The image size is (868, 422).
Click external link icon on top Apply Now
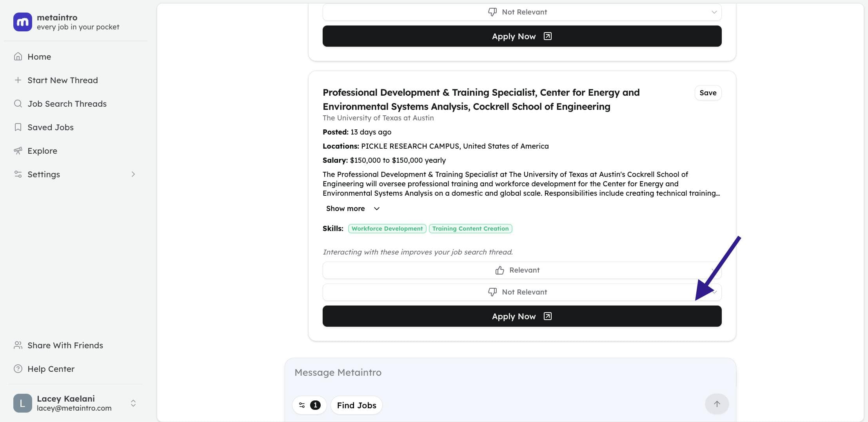point(548,36)
